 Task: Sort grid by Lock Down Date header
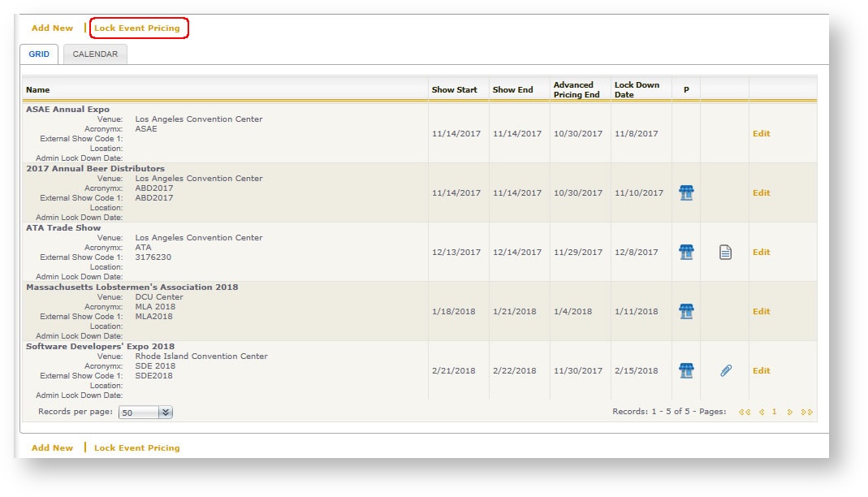[x=637, y=90]
